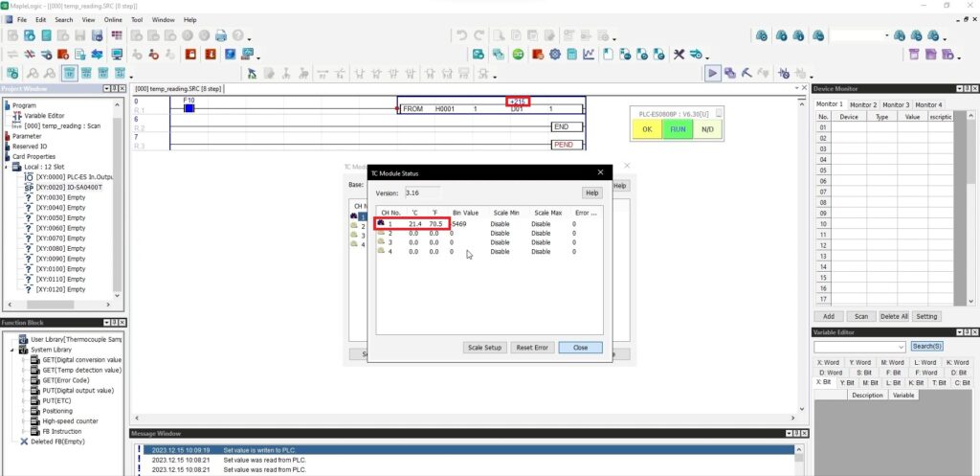
Task: Click the blue double-arrow transfer icon
Action: [x=97, y=55]
